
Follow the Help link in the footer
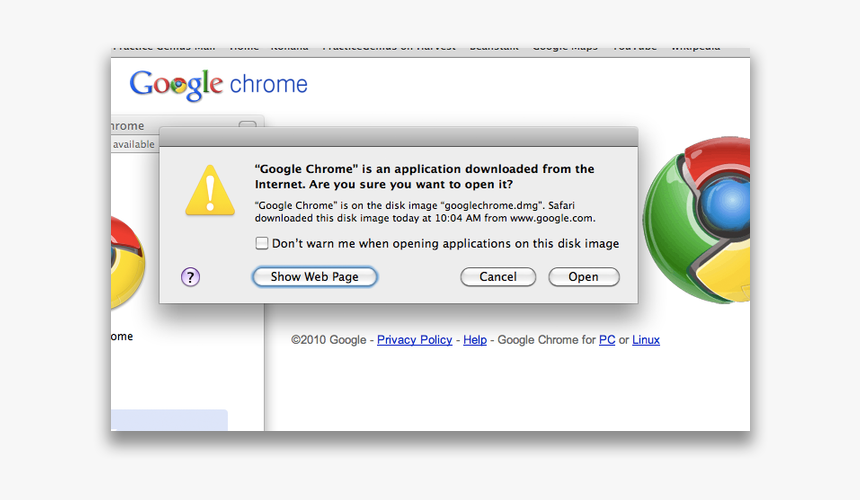point(475,340)
